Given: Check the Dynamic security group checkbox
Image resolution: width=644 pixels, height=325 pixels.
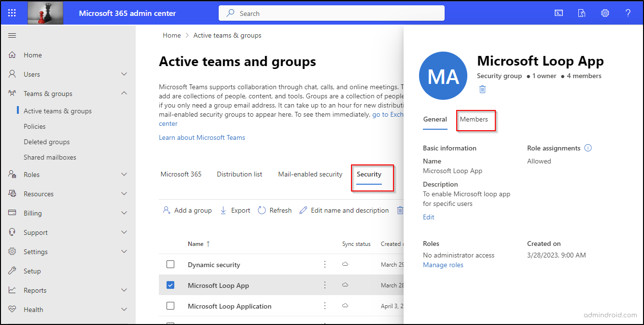Looking at the screenshot, I should pyautogui.click(x=170, y=264).
